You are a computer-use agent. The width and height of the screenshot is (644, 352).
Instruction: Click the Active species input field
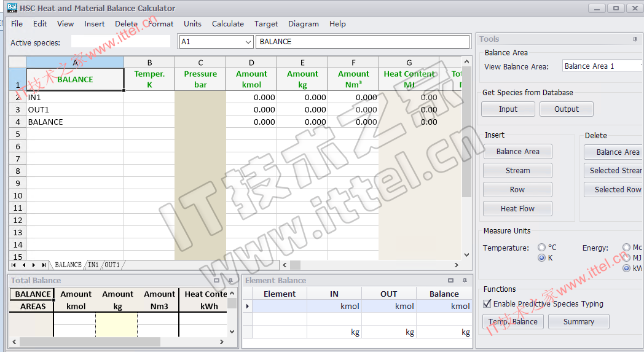120,42
